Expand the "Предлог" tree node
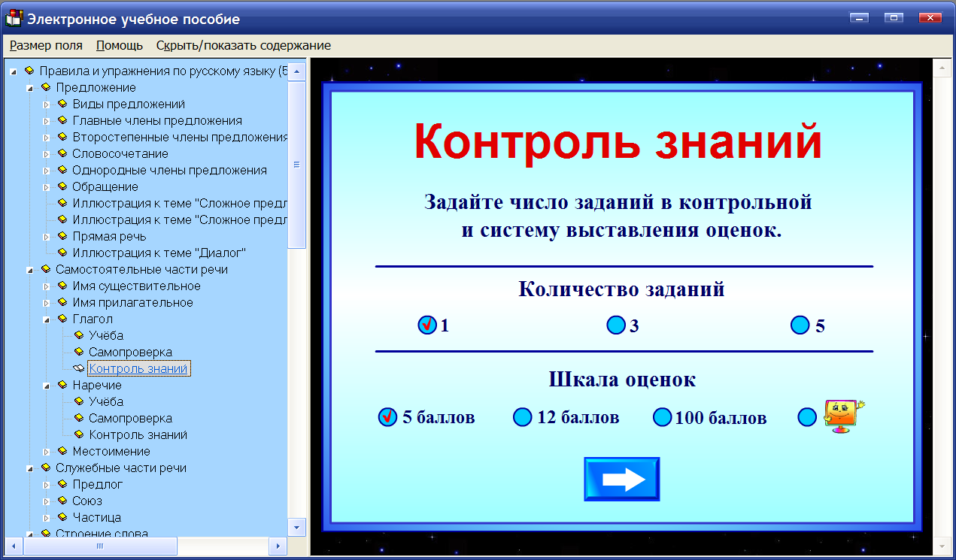 tap(47, 484)
